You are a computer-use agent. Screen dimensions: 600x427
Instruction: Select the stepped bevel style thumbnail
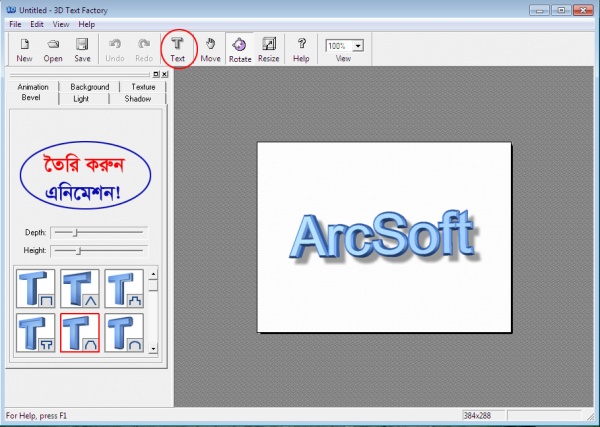click(124, 288)
